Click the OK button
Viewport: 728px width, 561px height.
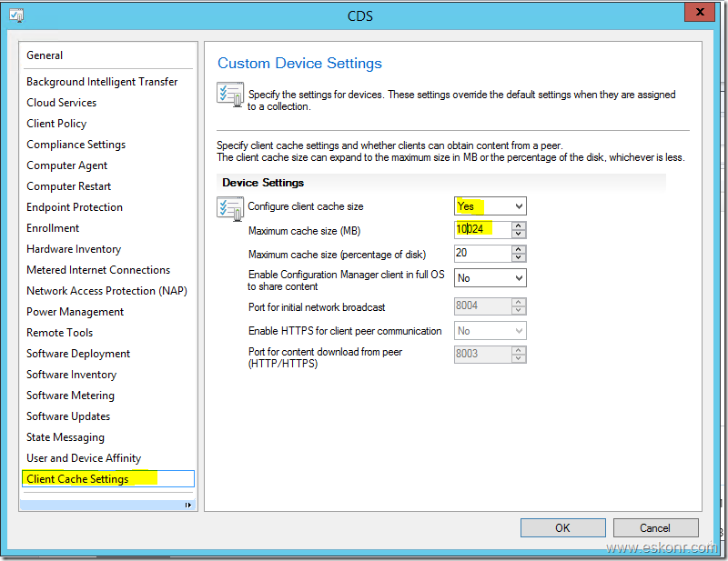(x=562, y=527)
